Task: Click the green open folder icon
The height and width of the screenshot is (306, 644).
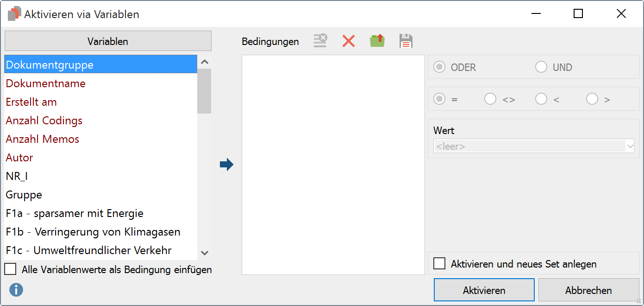Action: [x=377, y=41]
